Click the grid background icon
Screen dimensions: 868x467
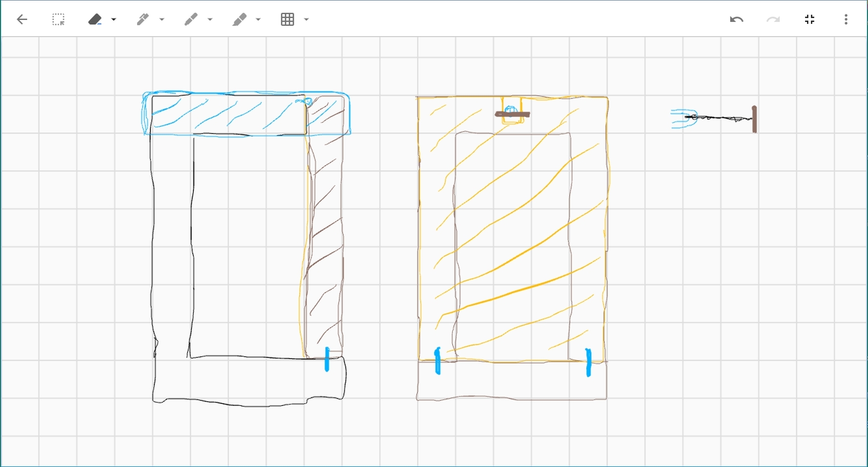(x=288, y=20)
